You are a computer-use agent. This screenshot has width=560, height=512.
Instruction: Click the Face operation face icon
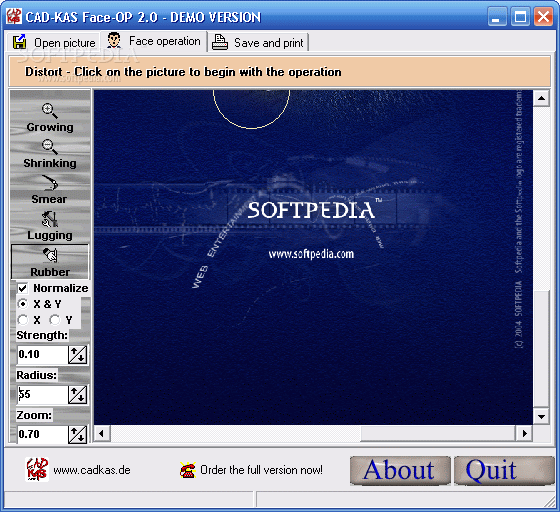pos(114,40)
